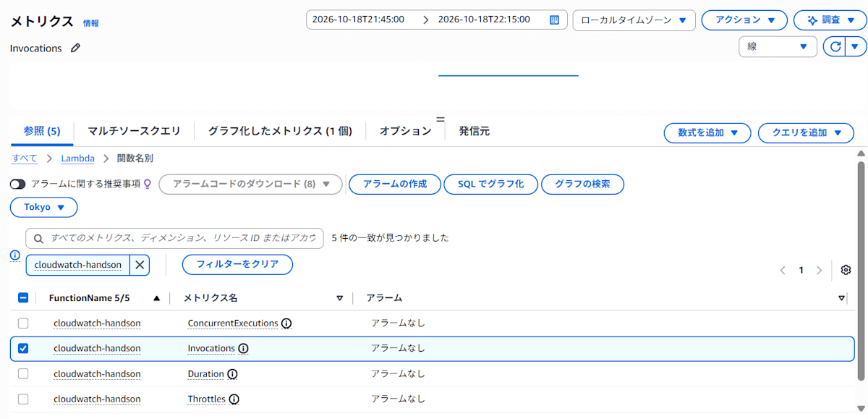
Task: Switch to オプション tab
Action: coord(406,131)
